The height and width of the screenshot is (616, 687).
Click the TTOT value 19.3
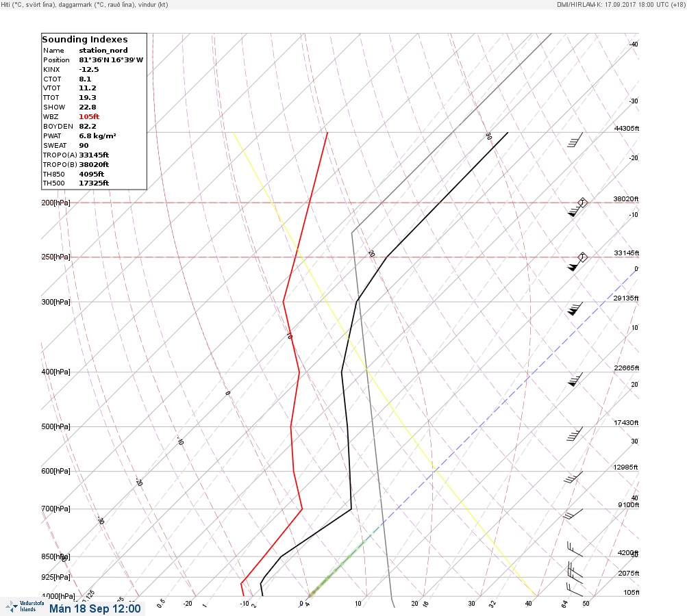pos(88,98)
